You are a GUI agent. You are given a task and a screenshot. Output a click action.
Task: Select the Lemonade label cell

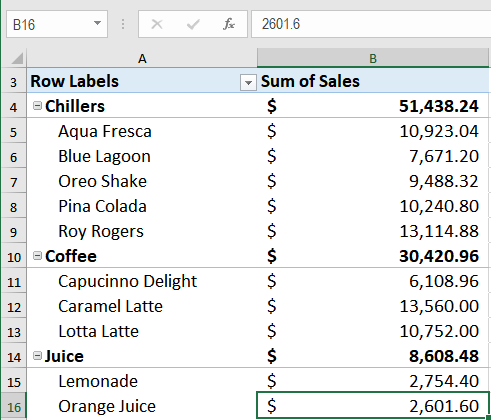click(142, 381)
